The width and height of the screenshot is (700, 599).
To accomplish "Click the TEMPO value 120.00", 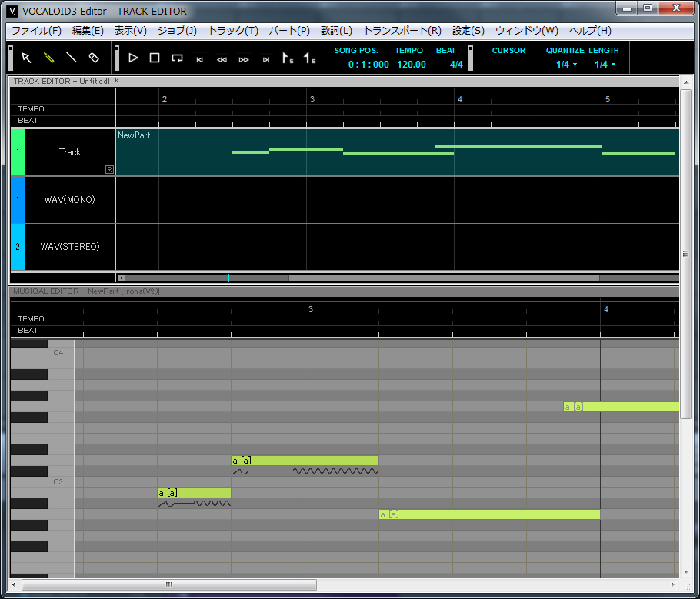I will (412, 65).
